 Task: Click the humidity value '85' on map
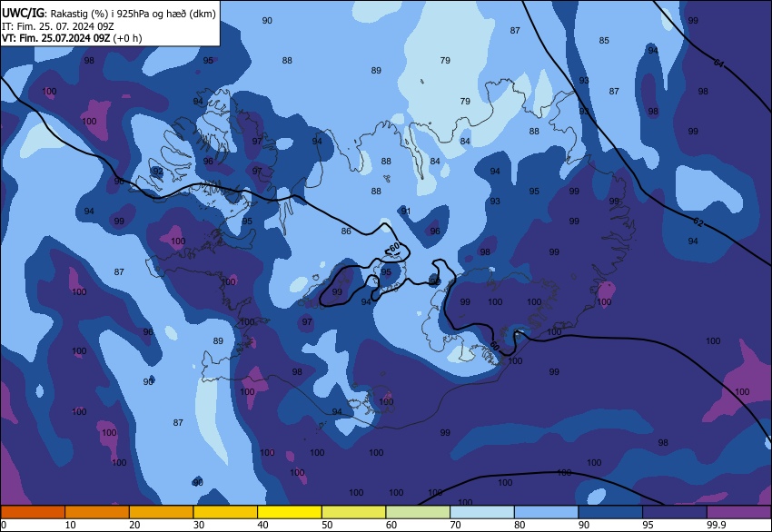[x=604, y=40]
